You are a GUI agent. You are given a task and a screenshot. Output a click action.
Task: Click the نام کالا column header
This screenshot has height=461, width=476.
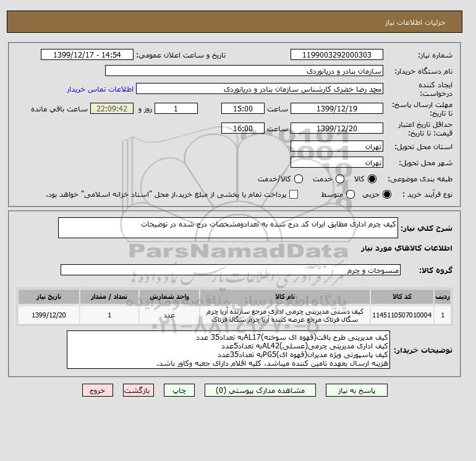click(285, 296)
